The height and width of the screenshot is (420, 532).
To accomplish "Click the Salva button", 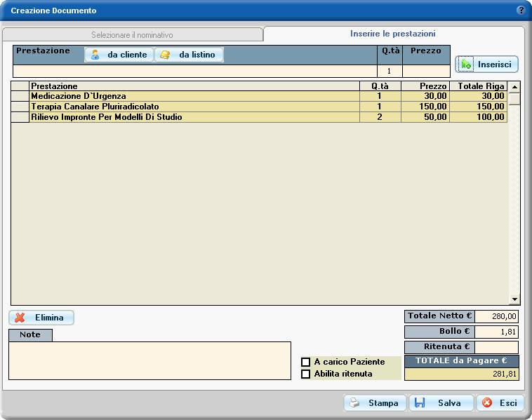I will 441,403.
